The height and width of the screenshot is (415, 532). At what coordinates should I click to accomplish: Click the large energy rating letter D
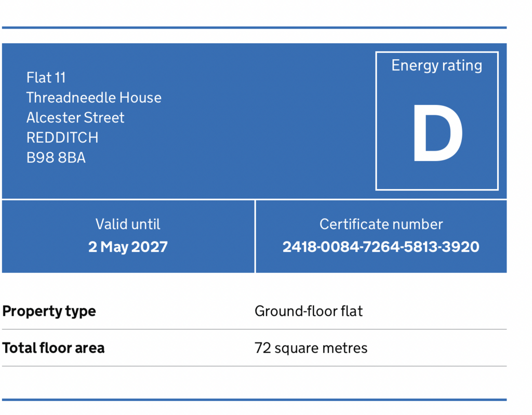tap(437, 133)
